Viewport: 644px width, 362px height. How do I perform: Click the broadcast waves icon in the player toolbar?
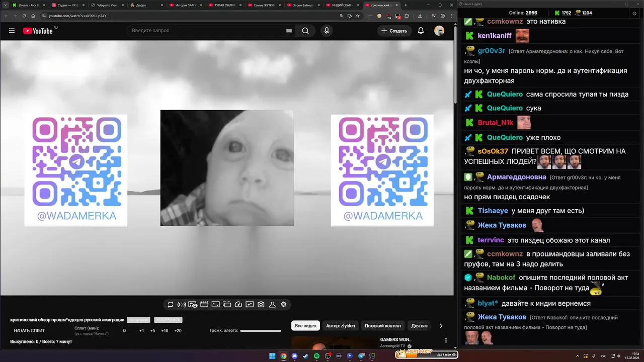coord(182,305)
